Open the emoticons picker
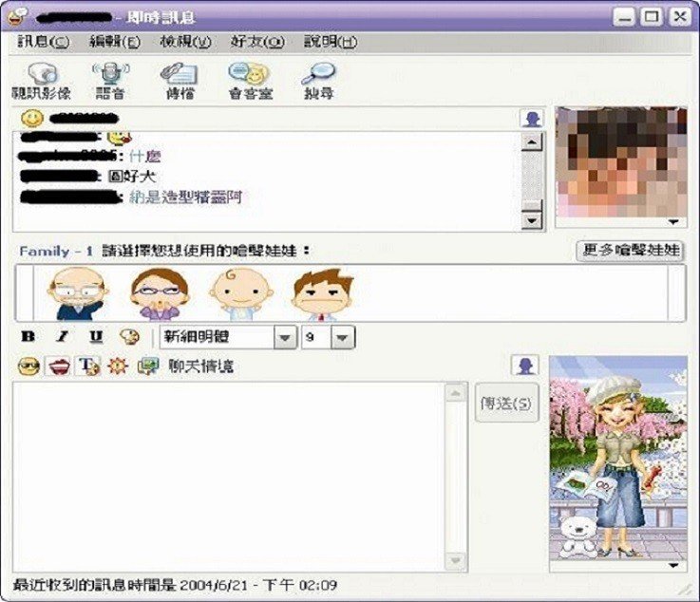The width and height of the screenshot is (700, 602). 28,367
